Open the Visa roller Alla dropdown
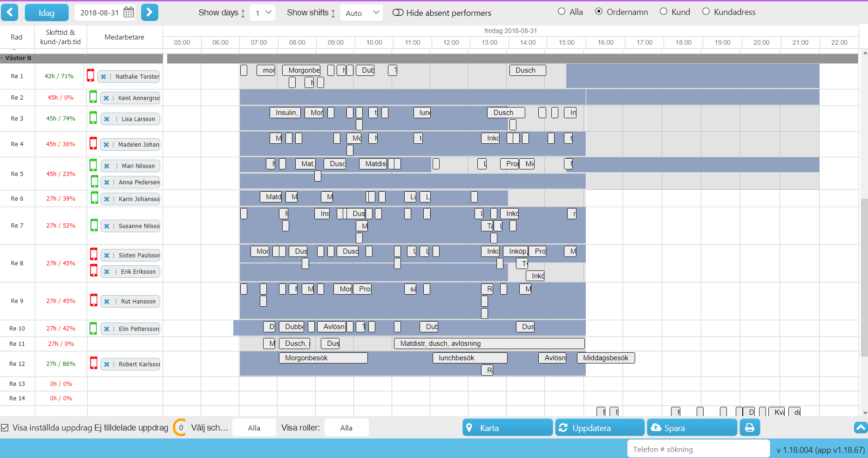 click(346, 428)
